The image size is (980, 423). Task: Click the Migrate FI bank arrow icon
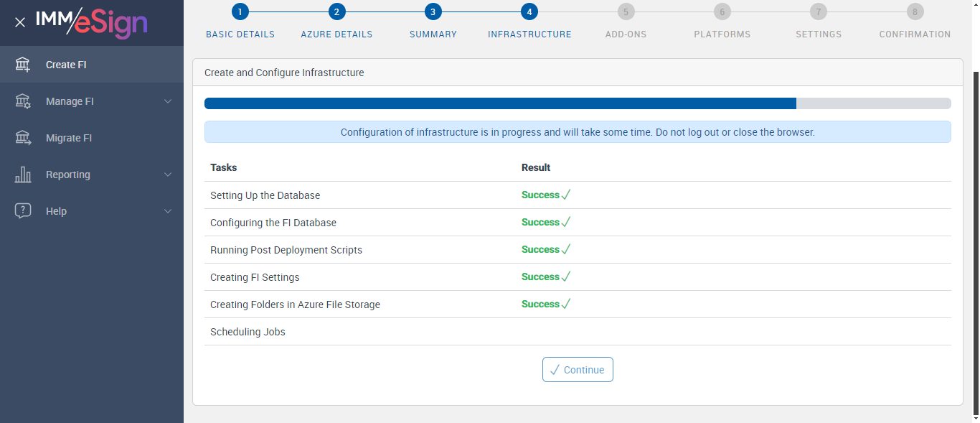[x=23, y=138]
